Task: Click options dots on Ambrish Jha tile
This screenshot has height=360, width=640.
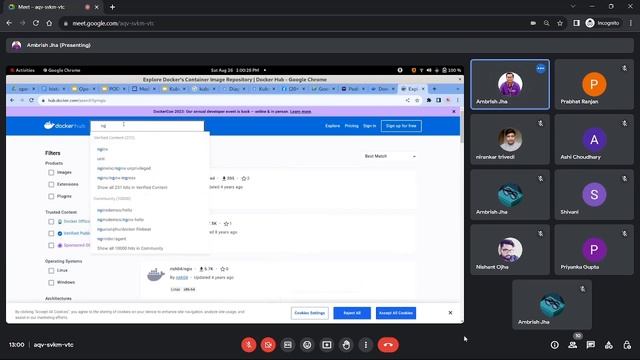Action: 540,69
